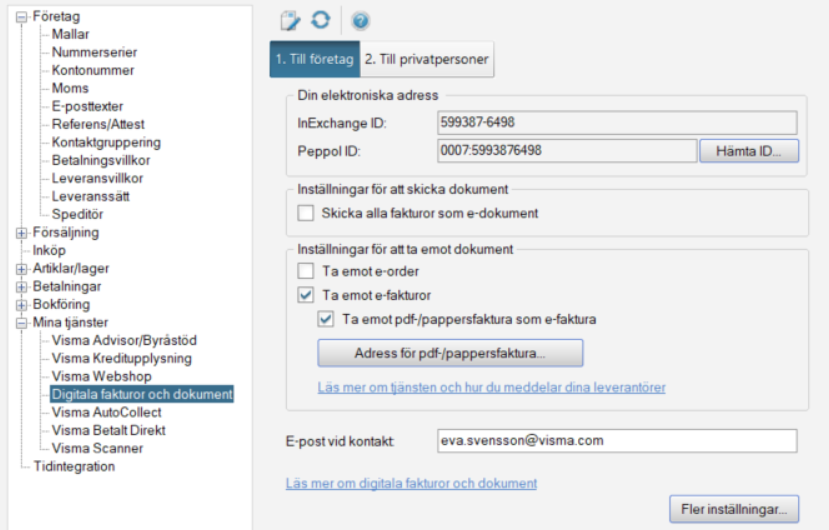
Task: Enable 'Skicka alla fakturor som e-dokument' checkbox
Action: point(306,213)
